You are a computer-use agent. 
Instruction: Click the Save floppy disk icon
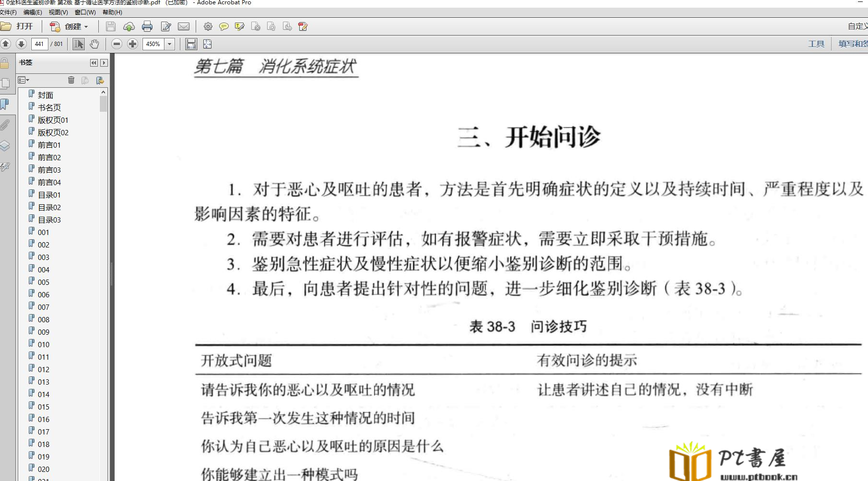click(111, 26)
